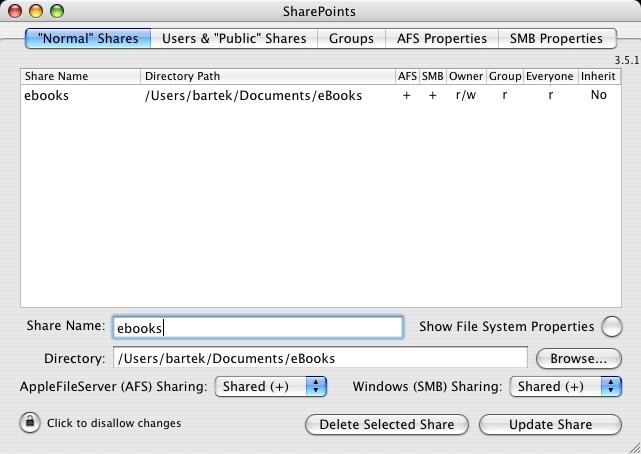Sort by the Share Name column header
The width and height of the screenshot is (641, 454).
coord(80,76)
